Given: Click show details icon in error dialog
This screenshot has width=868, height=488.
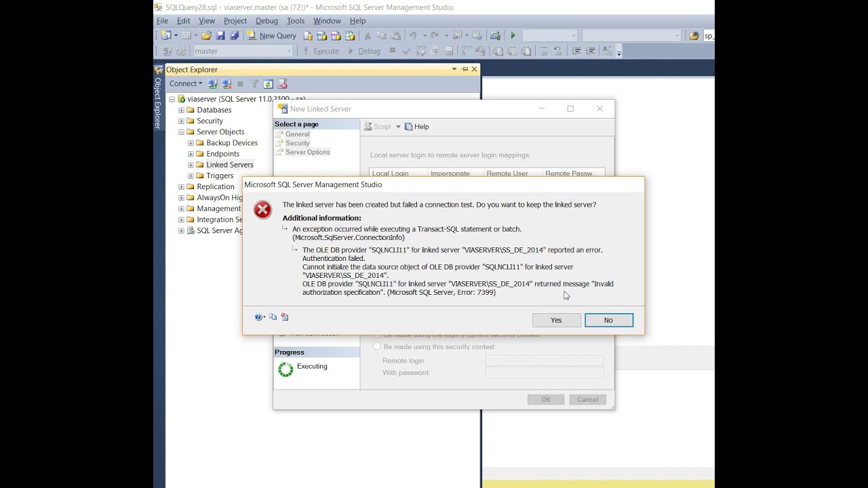Looking at the screenshot, I should 285,317.
